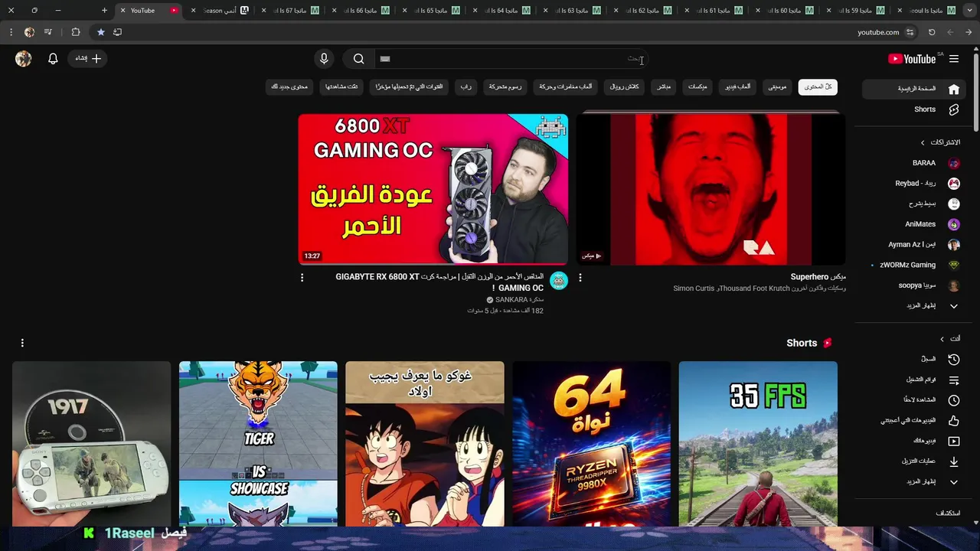
Task: Open SANKARA channel avatar
Action: (x=559, y=281)
